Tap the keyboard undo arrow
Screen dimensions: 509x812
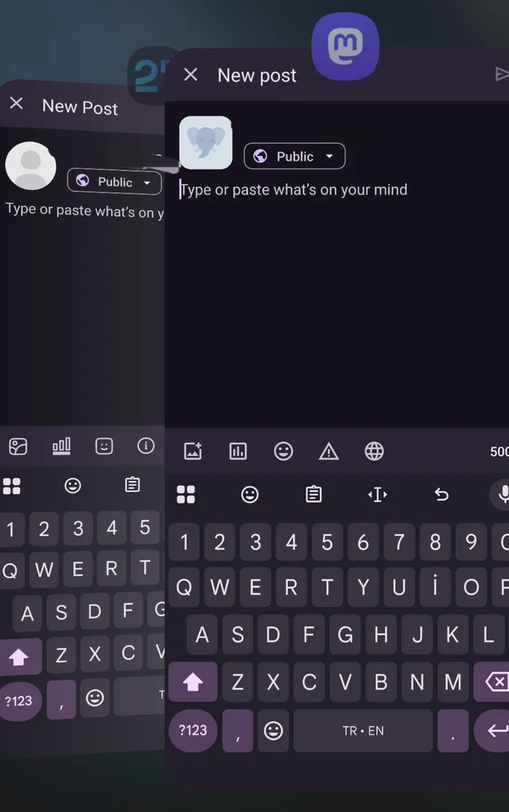441,494
